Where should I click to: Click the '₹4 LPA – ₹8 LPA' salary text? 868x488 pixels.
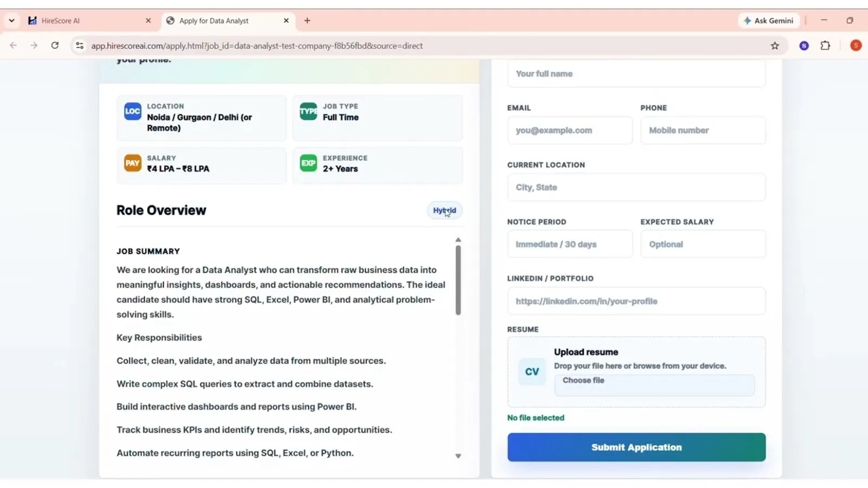pos(178,169)
